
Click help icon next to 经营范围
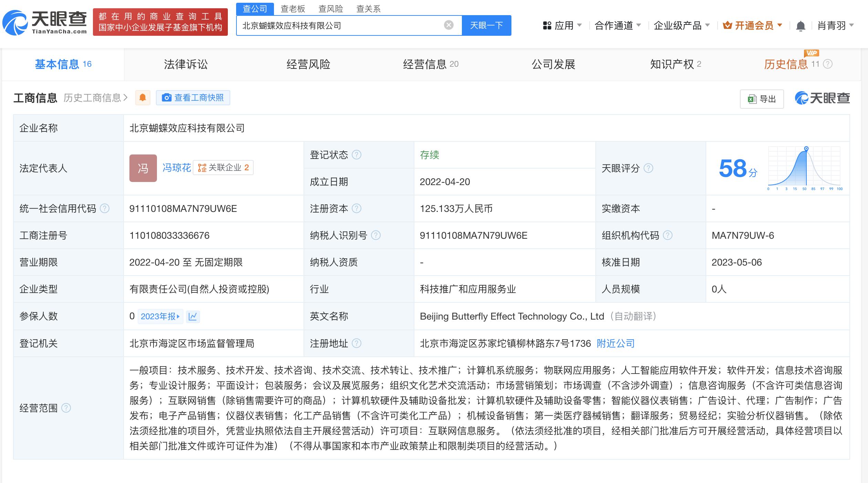(x=66, y=408)
